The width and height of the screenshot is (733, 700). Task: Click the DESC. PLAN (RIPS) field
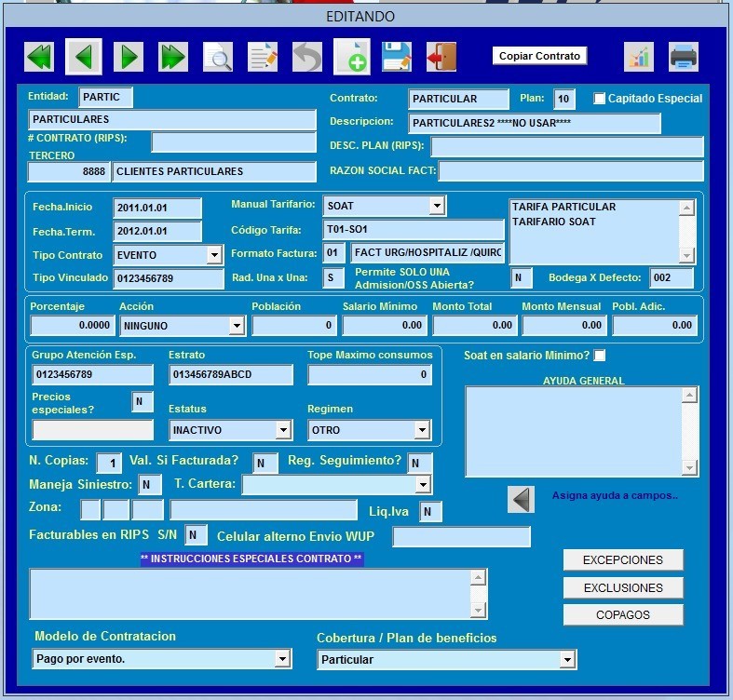pos(567,147)
